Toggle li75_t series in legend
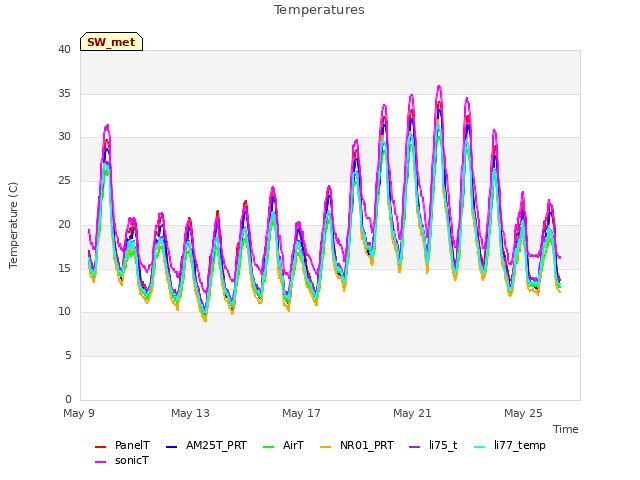Viewport: 640px width, 480px height. (x=433, y=445)
